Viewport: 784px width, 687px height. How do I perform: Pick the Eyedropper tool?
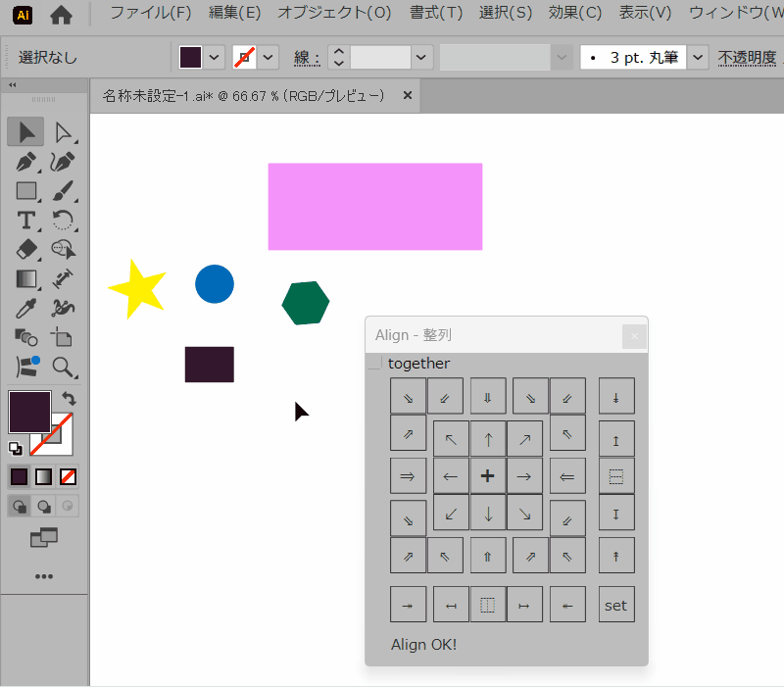point(26,309)
